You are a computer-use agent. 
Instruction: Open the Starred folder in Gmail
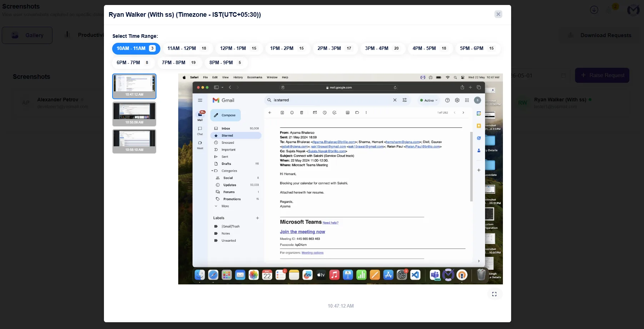236,136
